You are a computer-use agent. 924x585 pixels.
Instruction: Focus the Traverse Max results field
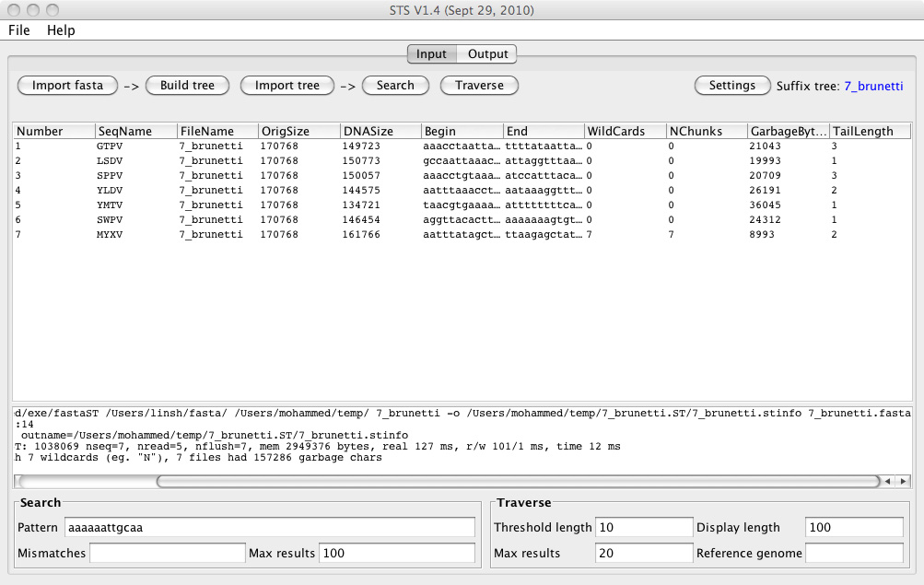[x=644, y=553]
